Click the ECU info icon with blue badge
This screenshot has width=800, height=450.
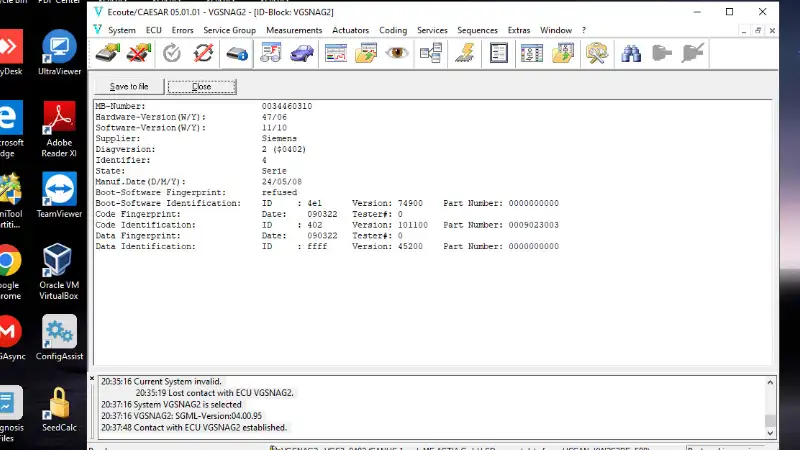click(237, 53)
